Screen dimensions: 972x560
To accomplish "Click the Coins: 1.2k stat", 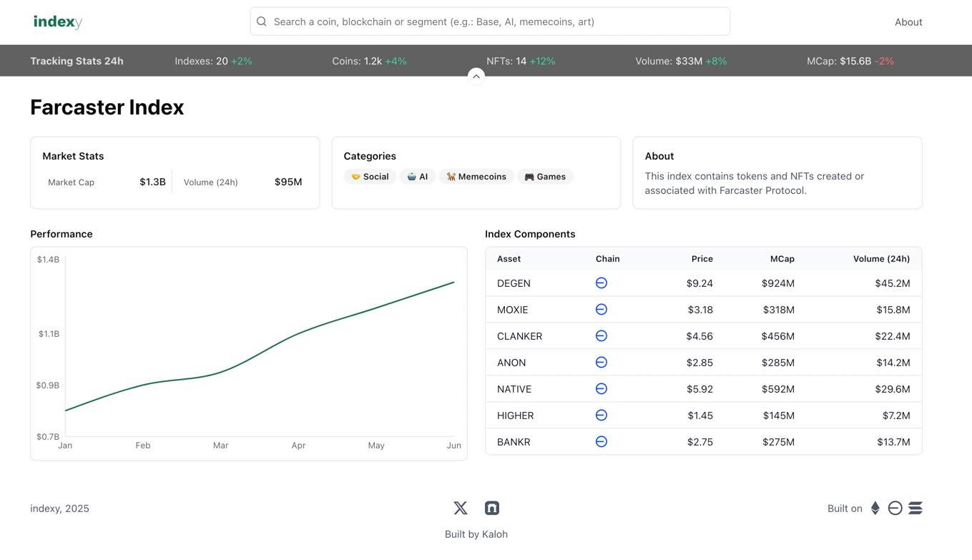I will click(x=369, y=62).
